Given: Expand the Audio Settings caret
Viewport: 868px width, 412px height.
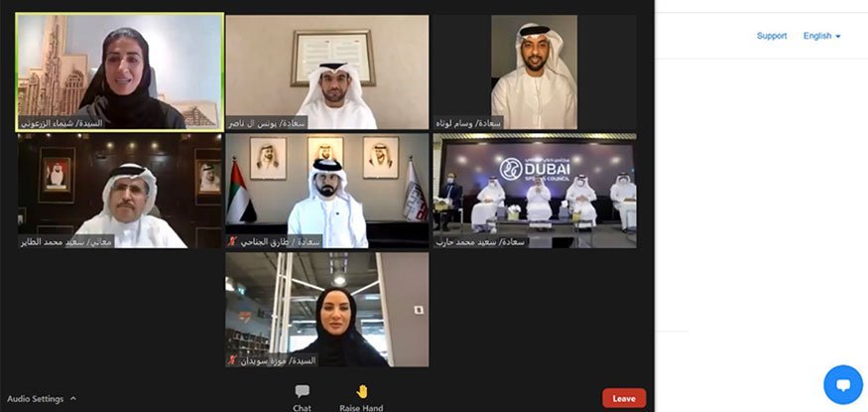Looking at the screenshot, I should point(73,399).
